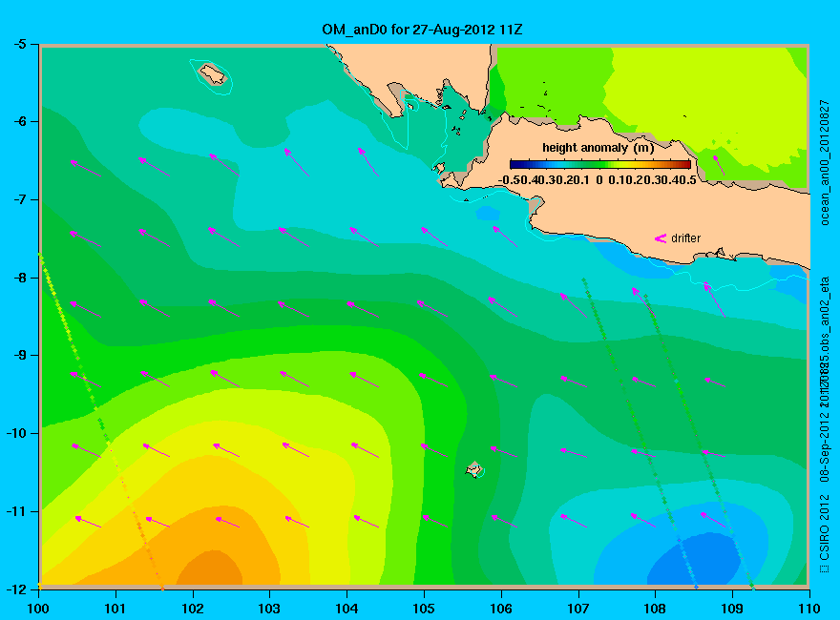The width and height of the screenshot is (840, 620).
Task: Click the x-axis label 107
Action: [x=578, y=609]
